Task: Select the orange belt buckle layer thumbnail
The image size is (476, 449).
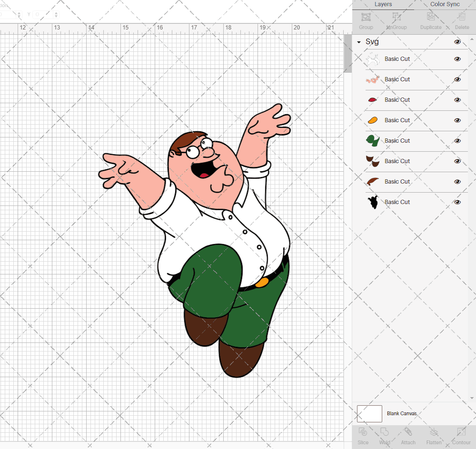Action: tap(373, 120)
